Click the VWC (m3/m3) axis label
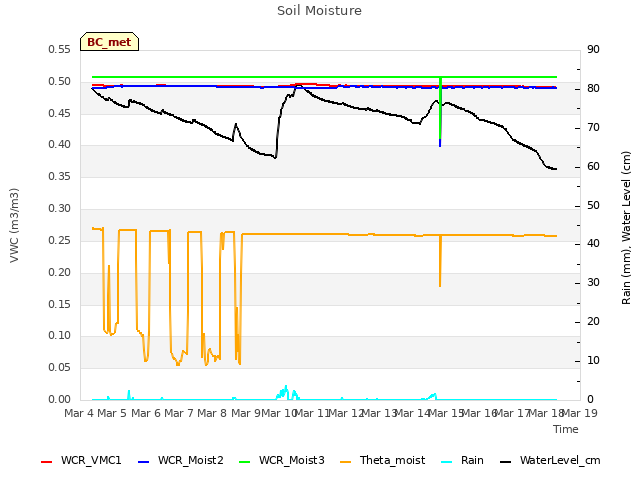The width and height of the screenshot is (640, 480). point(14,225)
